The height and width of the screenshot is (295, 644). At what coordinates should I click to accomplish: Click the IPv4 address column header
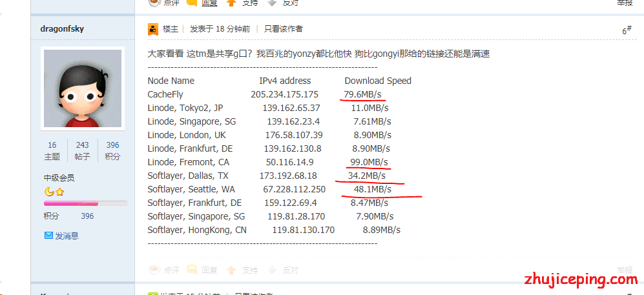click(285, 81)
